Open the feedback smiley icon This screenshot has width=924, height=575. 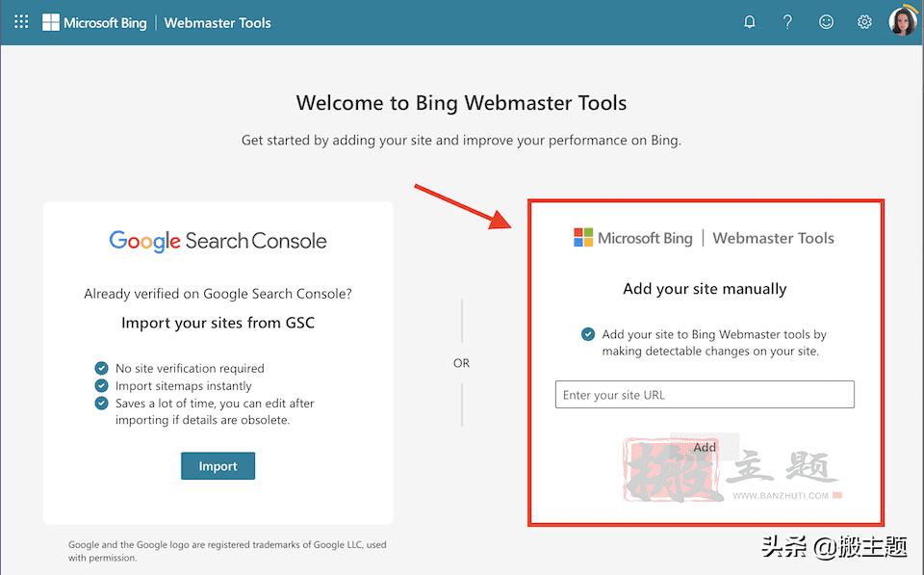(x=826, y=22)
